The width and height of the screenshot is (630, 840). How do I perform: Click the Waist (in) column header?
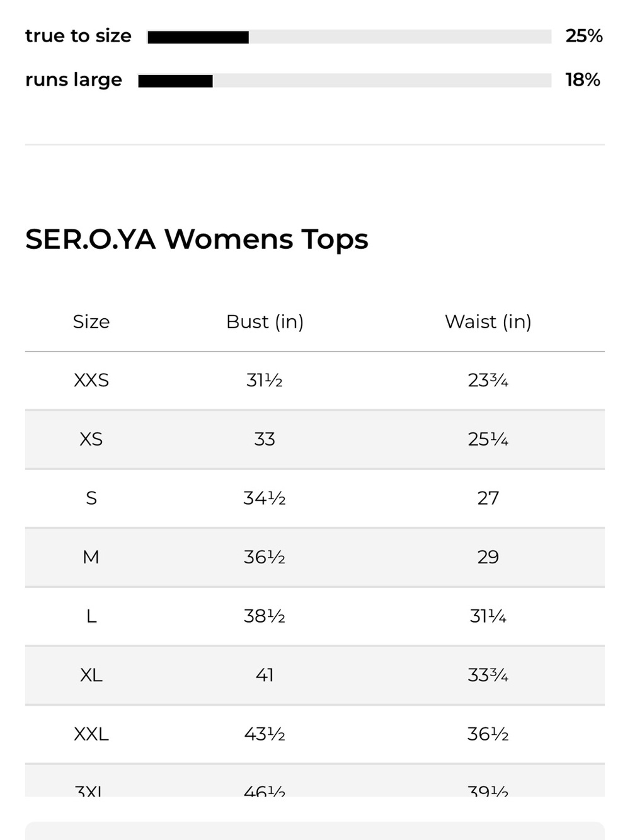point(488,321)
